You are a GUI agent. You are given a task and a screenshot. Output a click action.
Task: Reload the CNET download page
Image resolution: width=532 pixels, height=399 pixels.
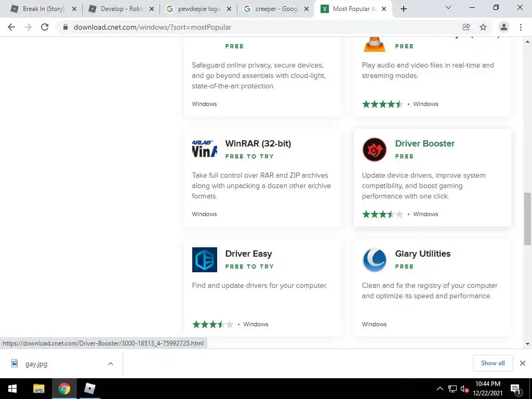coord(45,27)
